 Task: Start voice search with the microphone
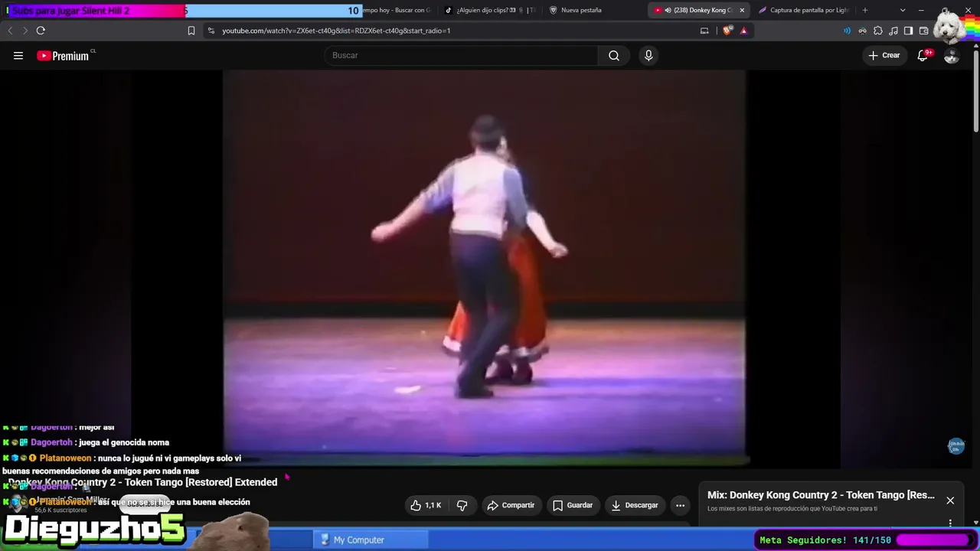point(648,55)
